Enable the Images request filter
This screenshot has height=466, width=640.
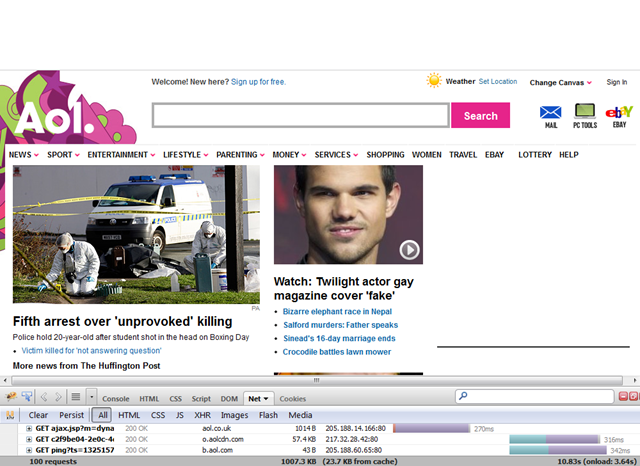(234, 415)
